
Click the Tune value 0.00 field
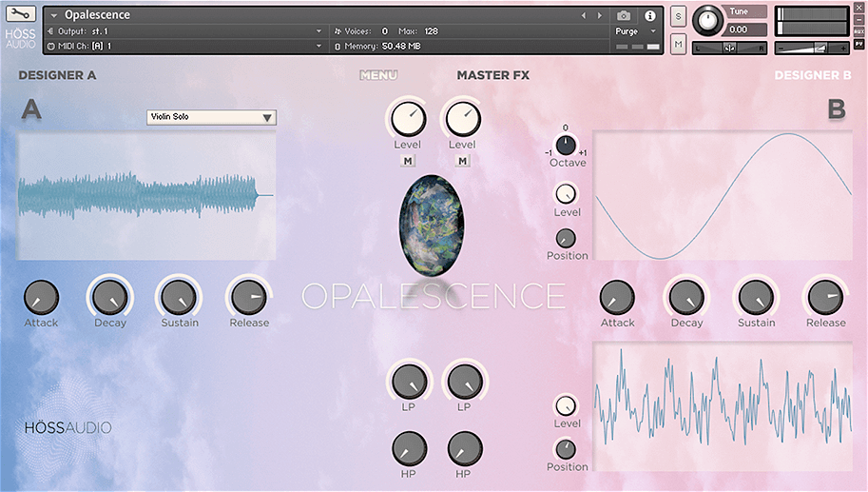tap(746, 30)
